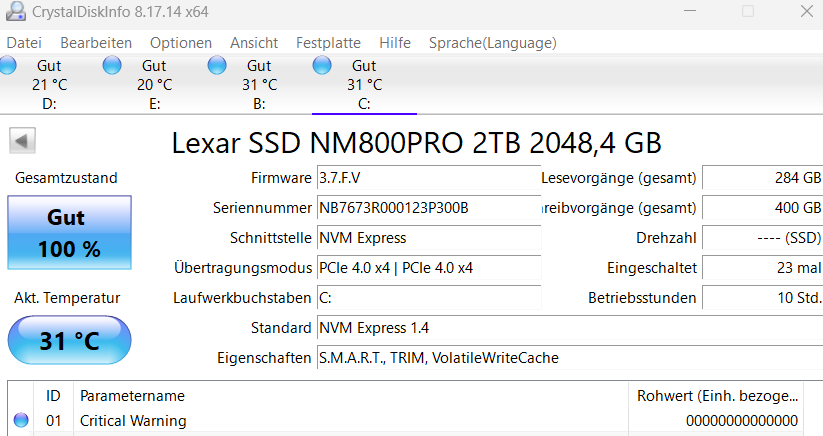Click the ID value 01 in first row
The image size is (823, 436).
point(54,421)
